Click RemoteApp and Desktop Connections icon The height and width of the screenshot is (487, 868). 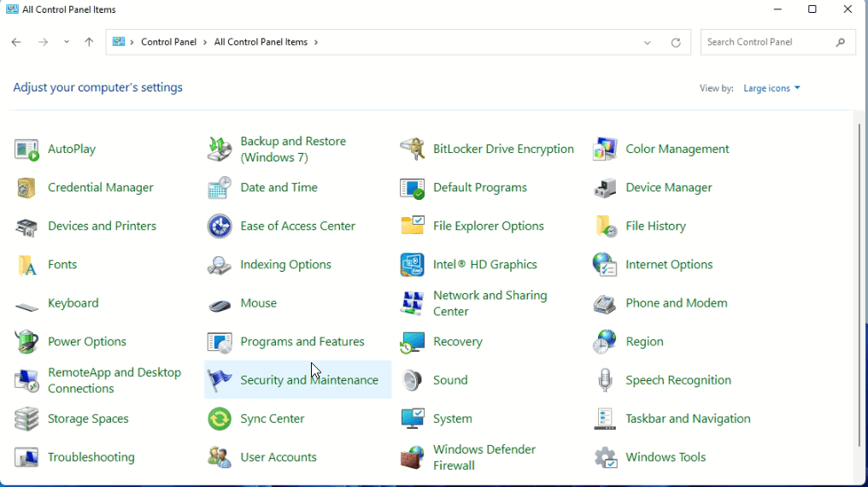pos(26,381)
